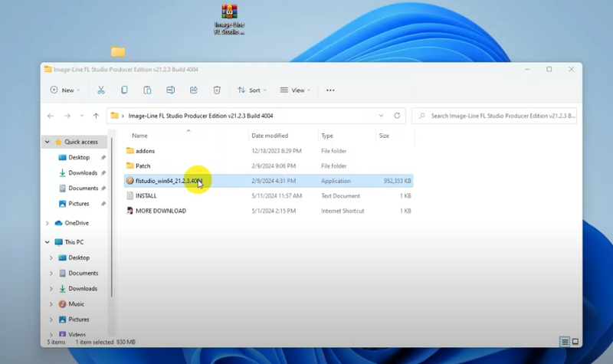This screenshot has height=364, width=613.
Task: Expand Desktop under This PC
Action: pyautogui.click(x=51, y=257)
